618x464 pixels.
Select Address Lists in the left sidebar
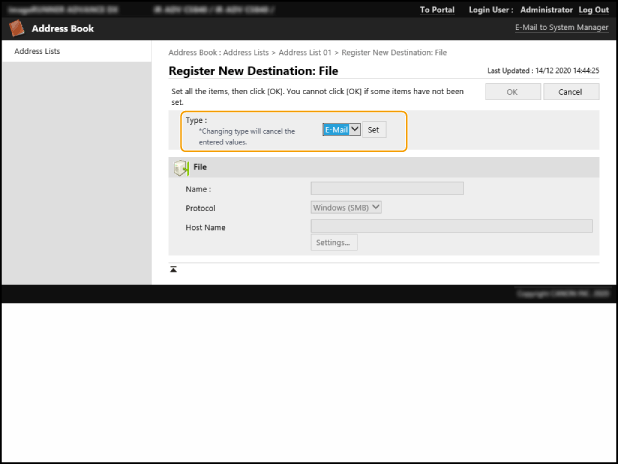coord(38,51)
